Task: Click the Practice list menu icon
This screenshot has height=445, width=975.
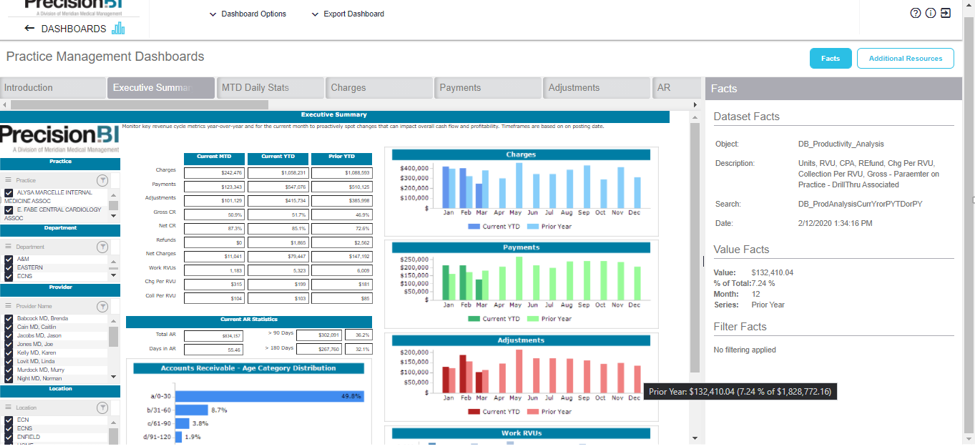Action: [x=9, y=180]
